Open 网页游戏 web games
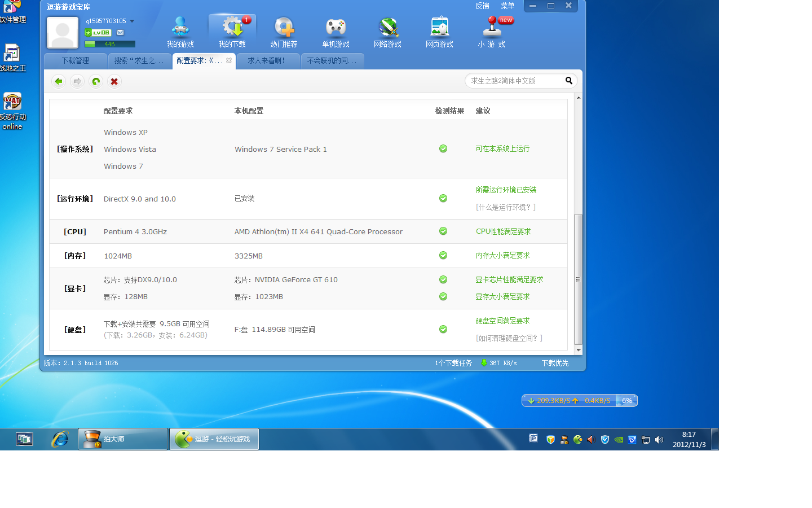The height and width of the screenshot is (508, 812). [439, 32]
